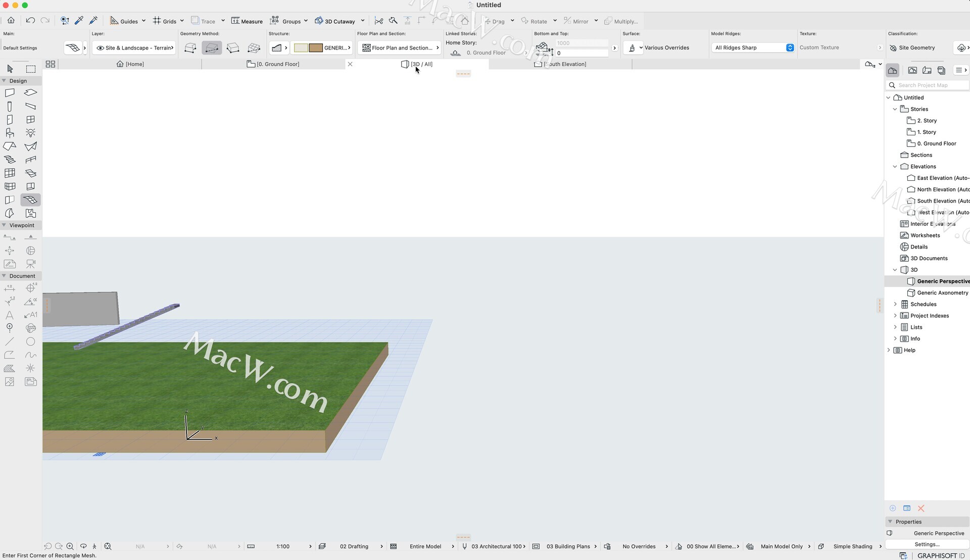The image size is (970, 560).
Task: Click Search Project Map field
Action: tap(928, 85)
